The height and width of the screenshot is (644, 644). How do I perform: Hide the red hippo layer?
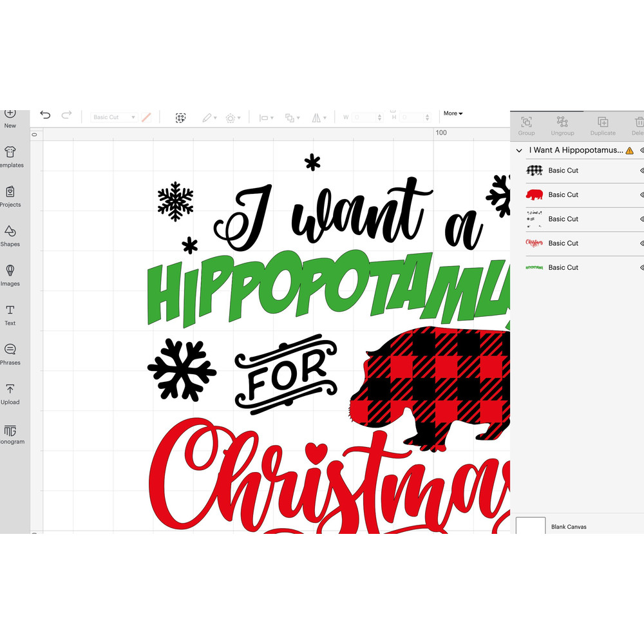pos(641,194)
